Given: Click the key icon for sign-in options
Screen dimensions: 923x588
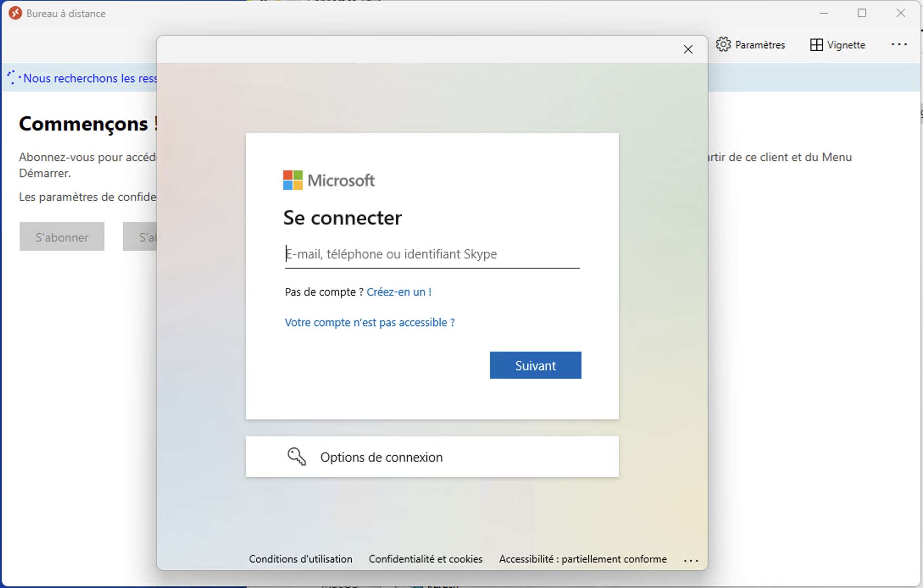Looking at the screenshot, I should point(296,457).
